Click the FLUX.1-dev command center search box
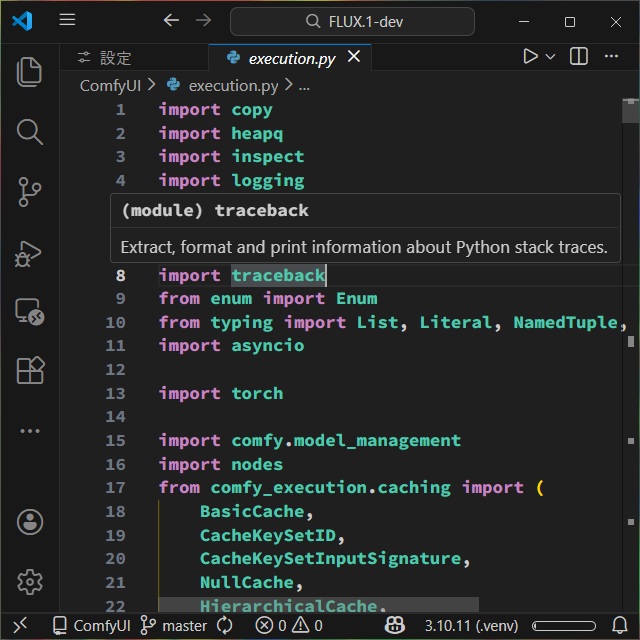Viewport: 640px width, 640px height. [x=352, y=21]
